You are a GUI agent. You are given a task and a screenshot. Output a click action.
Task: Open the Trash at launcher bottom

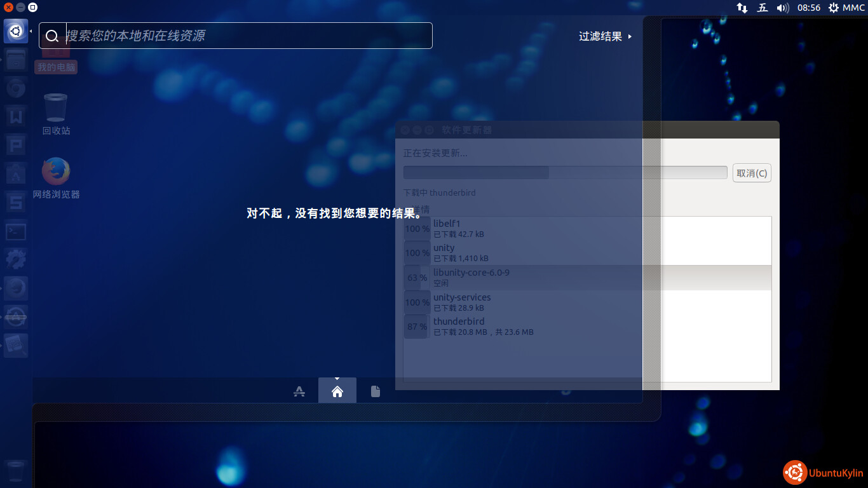click(16, 471)
